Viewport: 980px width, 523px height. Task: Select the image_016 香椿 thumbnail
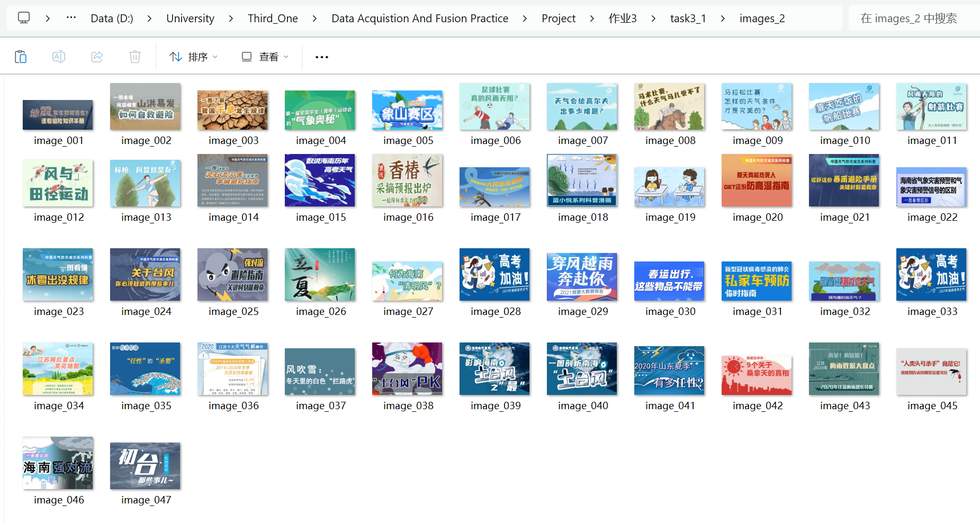[407, 181]
